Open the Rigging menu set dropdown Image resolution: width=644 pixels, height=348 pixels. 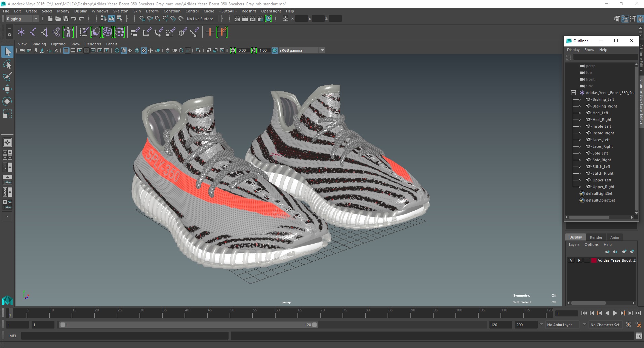22,19
